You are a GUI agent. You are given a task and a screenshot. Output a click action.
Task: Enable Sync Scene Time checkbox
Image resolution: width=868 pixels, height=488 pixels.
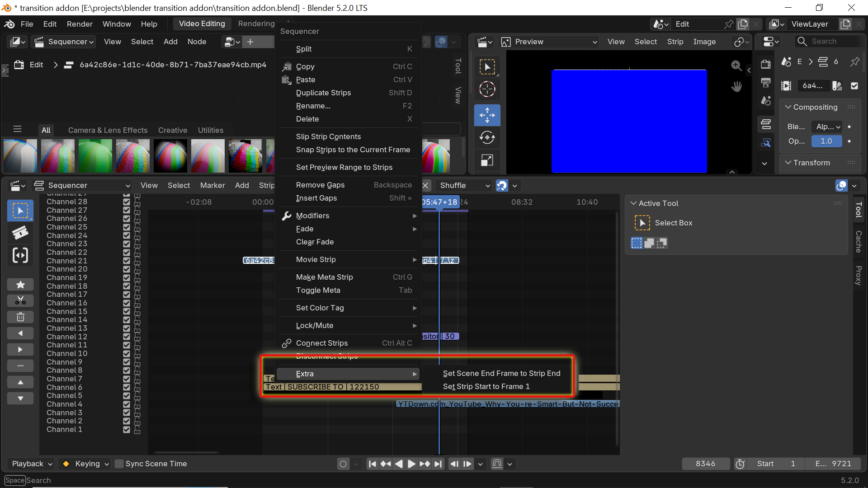(119, 464)
